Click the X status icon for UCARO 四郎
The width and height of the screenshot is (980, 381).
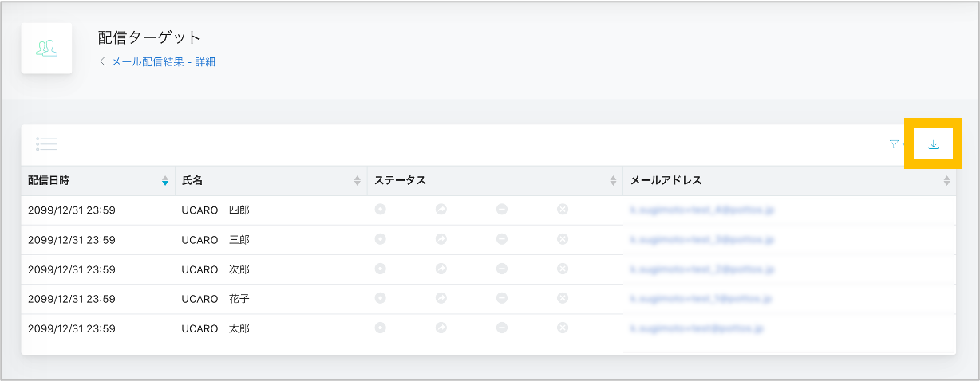[563, 210]
